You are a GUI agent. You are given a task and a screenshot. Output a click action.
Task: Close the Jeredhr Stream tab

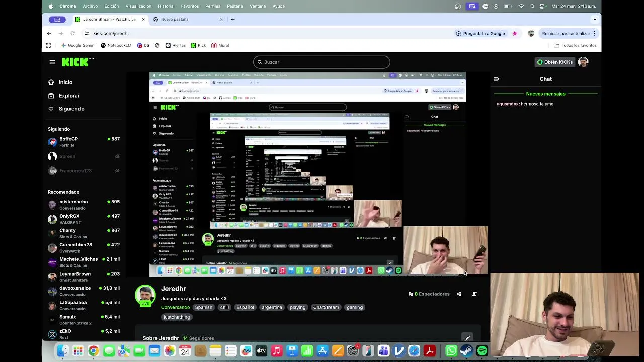[x=143, y=19]
